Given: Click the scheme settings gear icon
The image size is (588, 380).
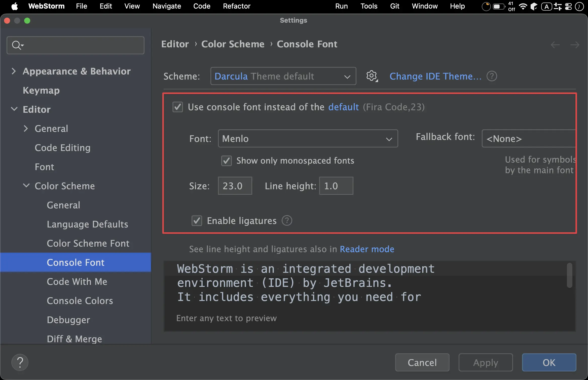Looking at the screenshot, I should click(x=372, y=76).
